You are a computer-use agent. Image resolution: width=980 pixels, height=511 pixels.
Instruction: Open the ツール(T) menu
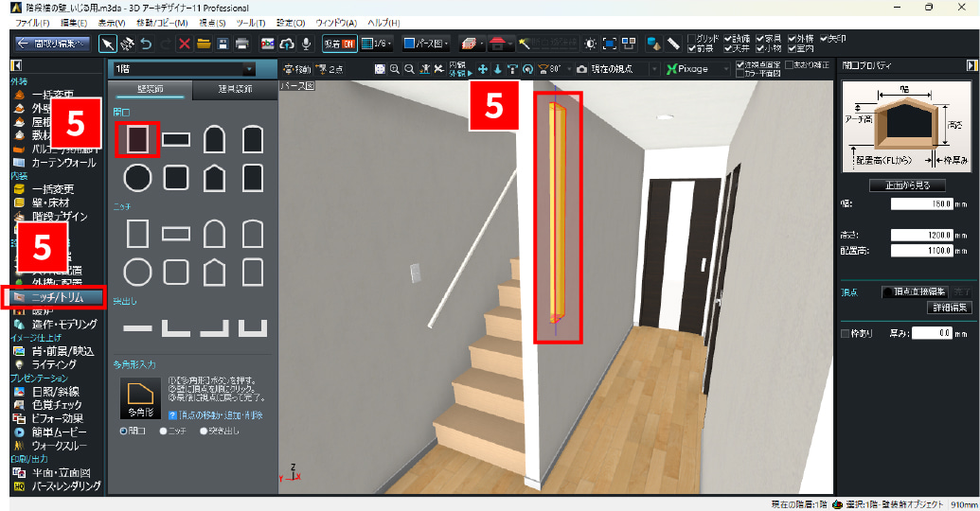(x=251, y=23)
